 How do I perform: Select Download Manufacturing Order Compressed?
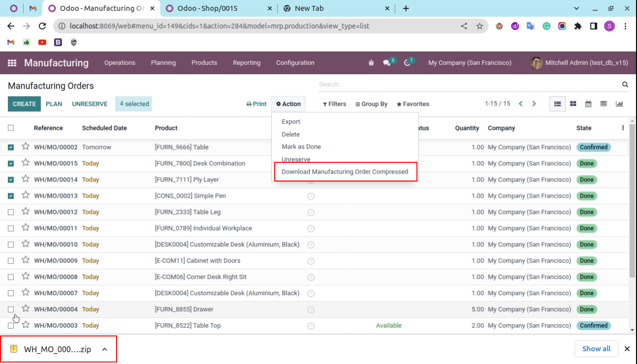click(345, 172)
